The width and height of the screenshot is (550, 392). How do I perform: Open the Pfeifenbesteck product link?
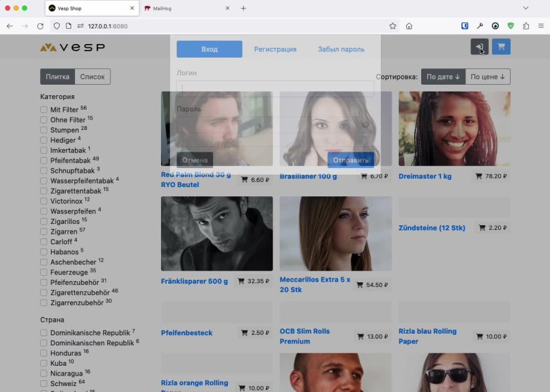coord(187,333)
